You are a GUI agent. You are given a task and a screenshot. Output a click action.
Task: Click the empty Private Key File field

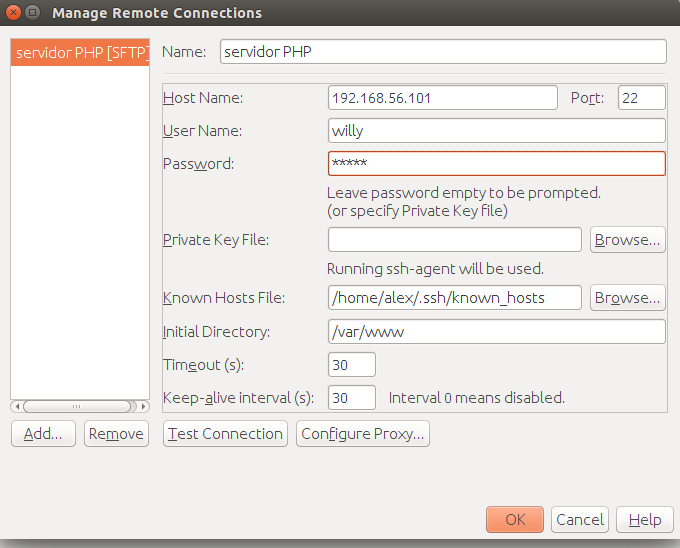(454, 239)
